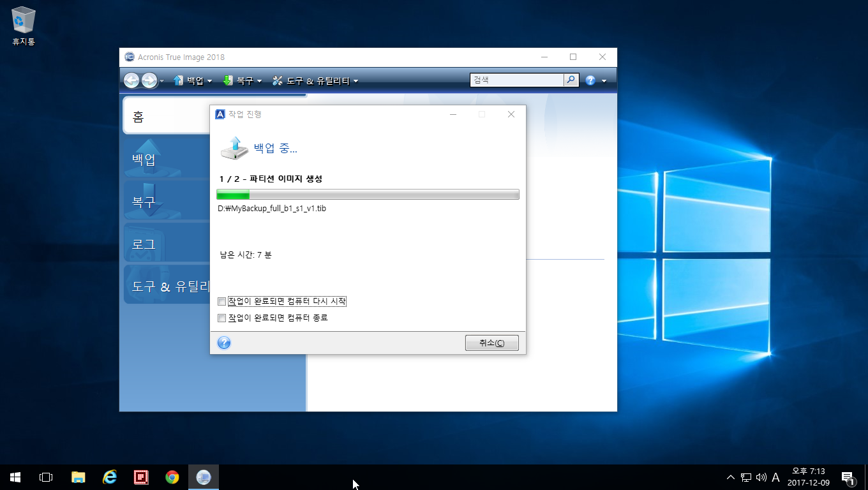Click the green backup progress bar
The image size is (868, 490).
tap(368, 195)
